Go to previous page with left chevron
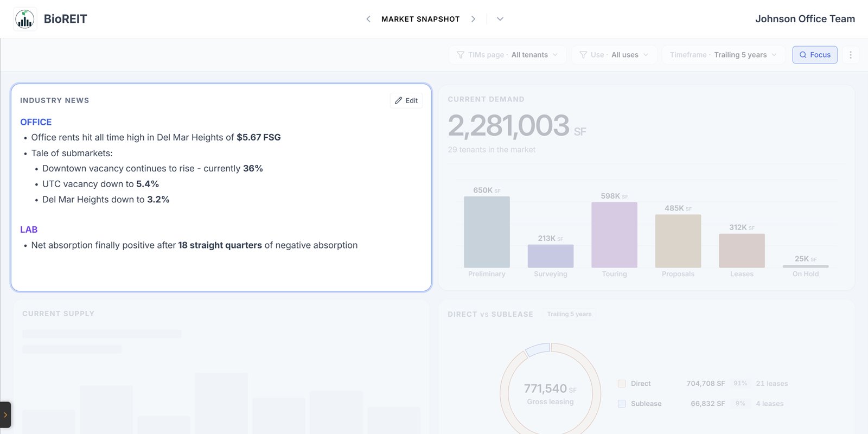The image size is (868, 434). coord(368,19)
